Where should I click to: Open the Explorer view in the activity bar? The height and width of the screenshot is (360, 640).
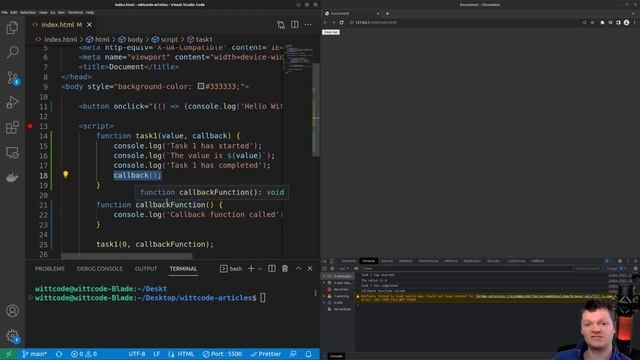pyautogui.click(x=12, y=28)
